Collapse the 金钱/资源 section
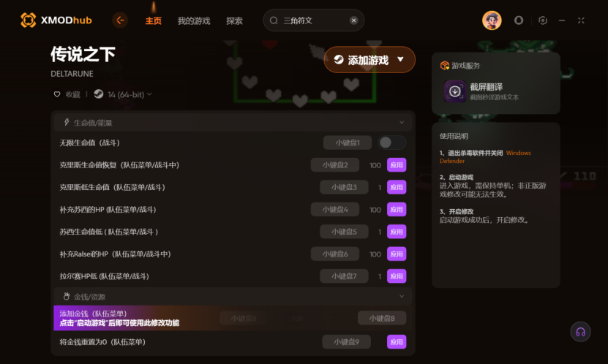This screenshot has height=364, width=608. pos(402,296)
